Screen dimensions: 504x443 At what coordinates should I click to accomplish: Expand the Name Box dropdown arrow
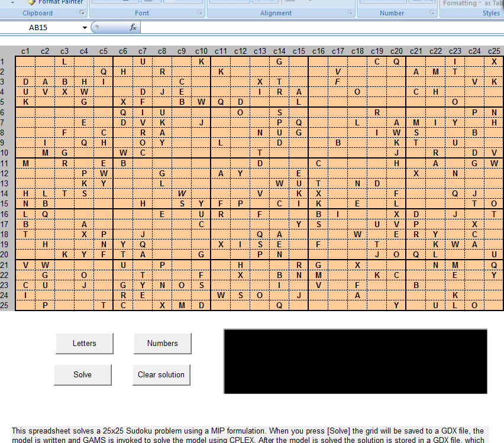click(85, 28)
